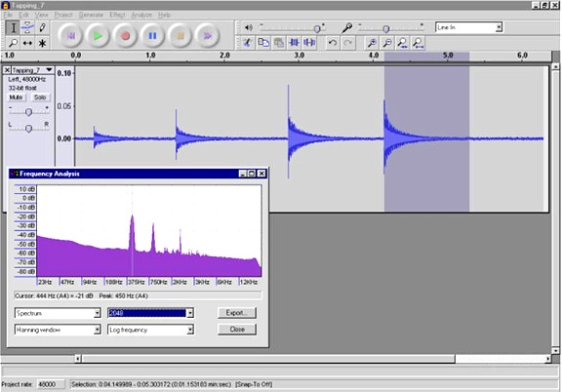
Task: Click Trim outside selection icon
Action: [294, 43]
